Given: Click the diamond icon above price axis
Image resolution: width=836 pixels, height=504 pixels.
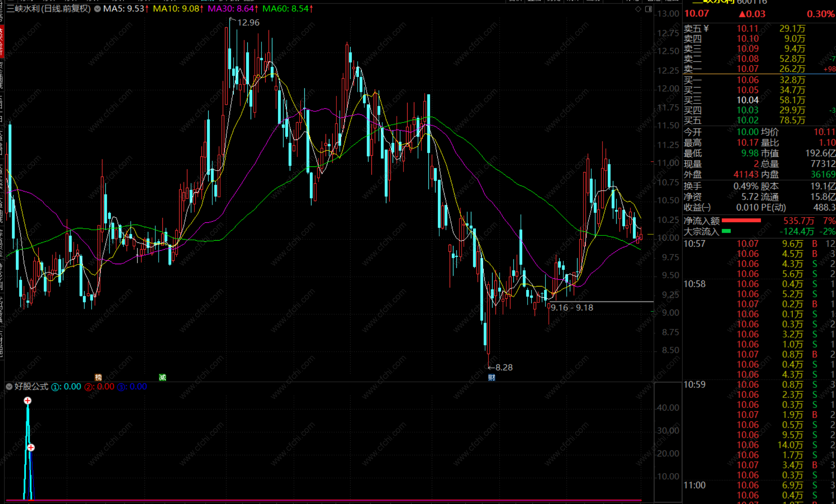Looking at the screenshot, I should (x=638, y=9).
